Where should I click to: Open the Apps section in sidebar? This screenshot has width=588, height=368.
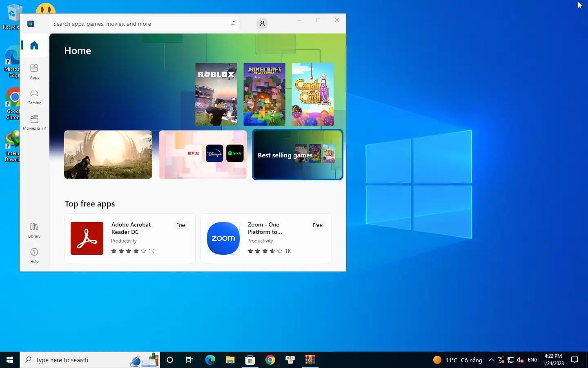[x=34, y=72]
